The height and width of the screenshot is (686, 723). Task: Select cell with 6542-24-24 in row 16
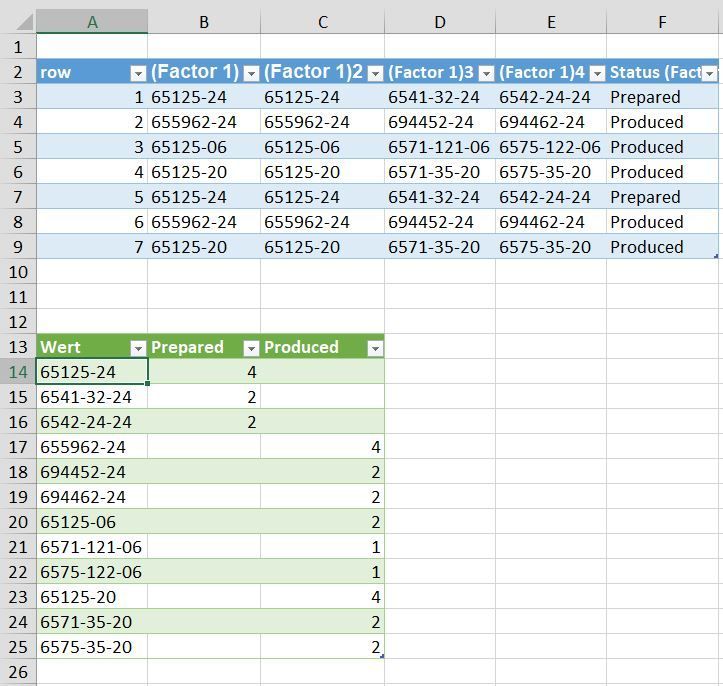pos(92,421)
